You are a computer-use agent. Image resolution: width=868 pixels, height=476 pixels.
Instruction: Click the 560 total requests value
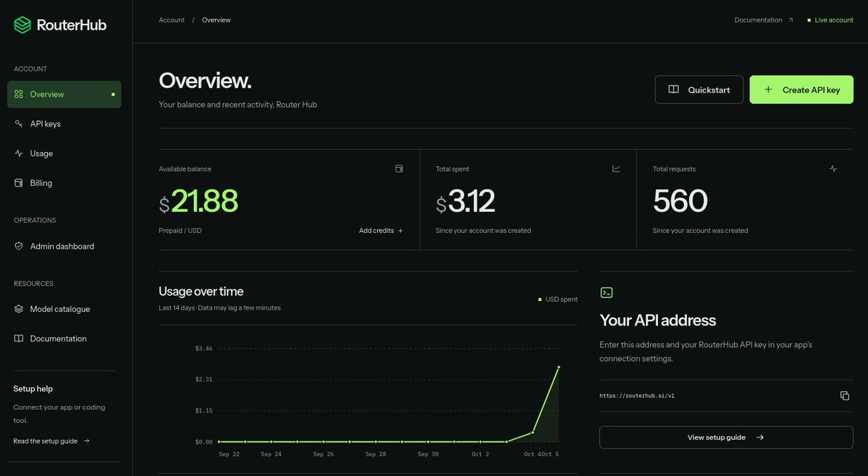[x=681, y=200]
